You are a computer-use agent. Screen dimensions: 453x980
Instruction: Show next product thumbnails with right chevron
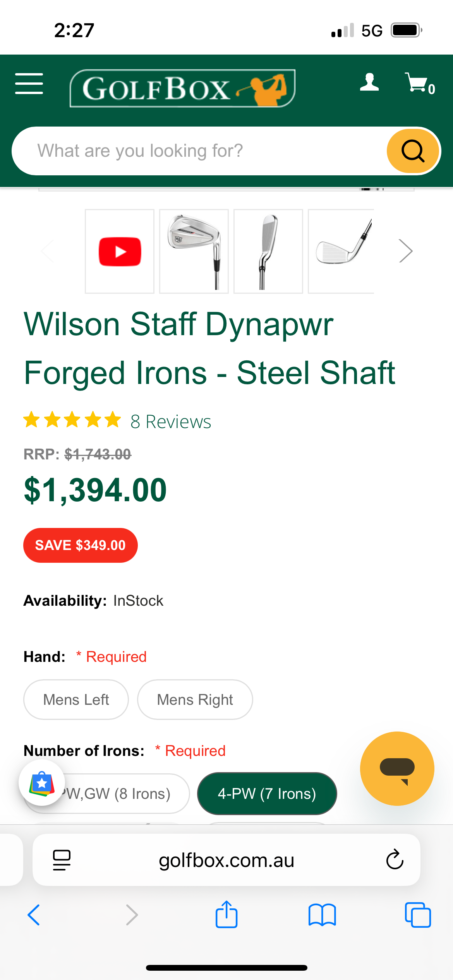[x=405, y=251]
